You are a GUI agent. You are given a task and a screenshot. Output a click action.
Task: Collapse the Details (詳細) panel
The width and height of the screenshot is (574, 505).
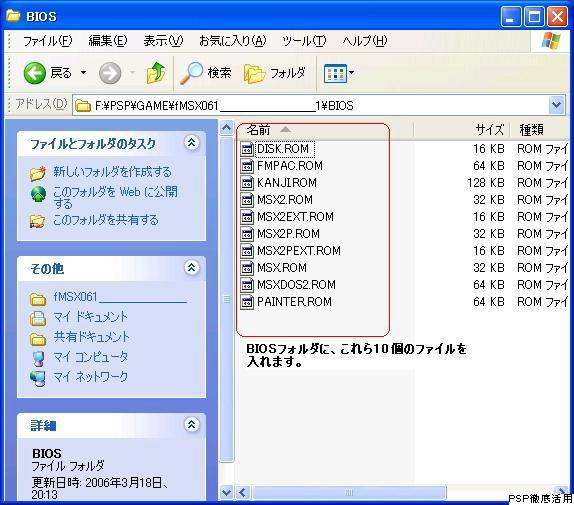pyautogui.click(x=191, y=424)
